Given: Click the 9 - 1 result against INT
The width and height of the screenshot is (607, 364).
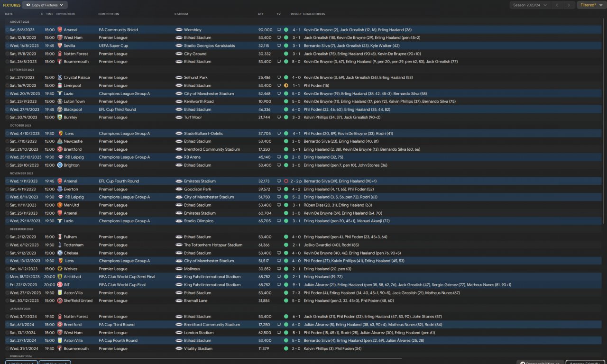Looking at the screenshot, I should (296, 285).
